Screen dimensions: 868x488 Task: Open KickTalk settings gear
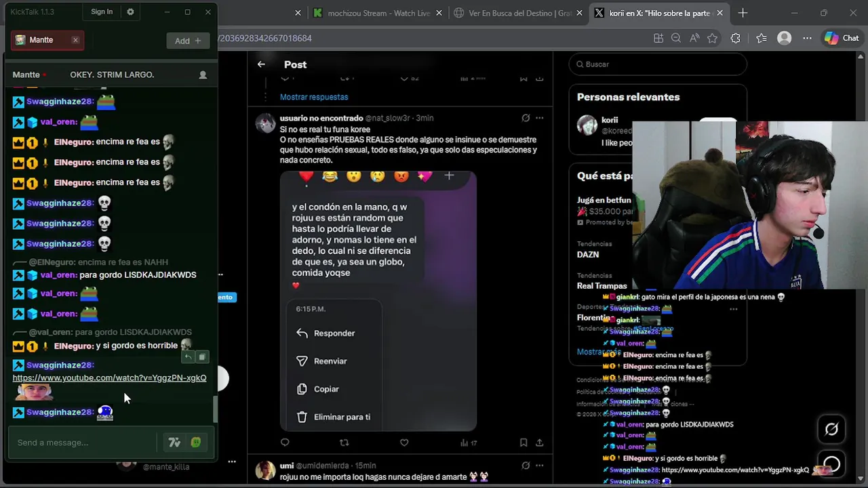(130, 12)
